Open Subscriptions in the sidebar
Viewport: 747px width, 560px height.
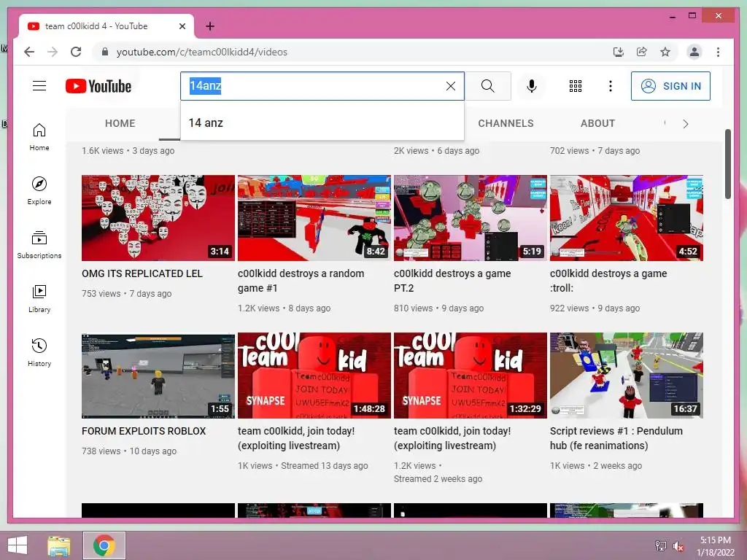pos(39,245)
